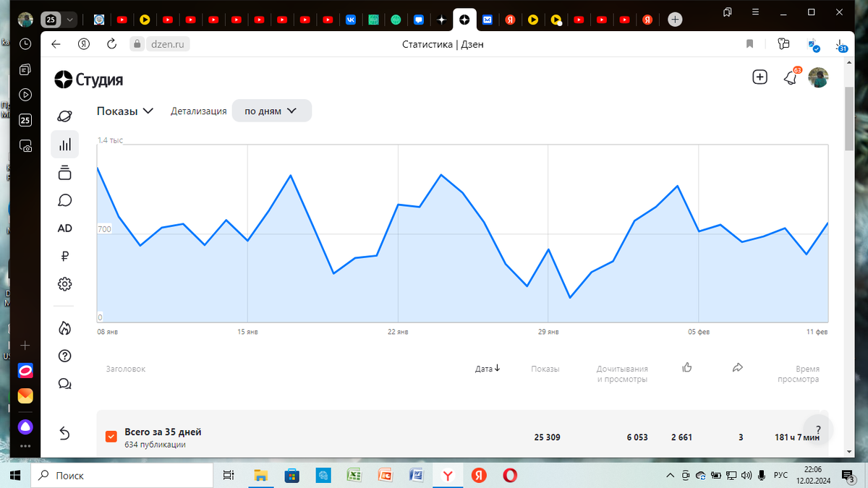Click the lock icon beside dzen.ru
The width and height of the screenshot is (868, 488).
coord(137,44)
